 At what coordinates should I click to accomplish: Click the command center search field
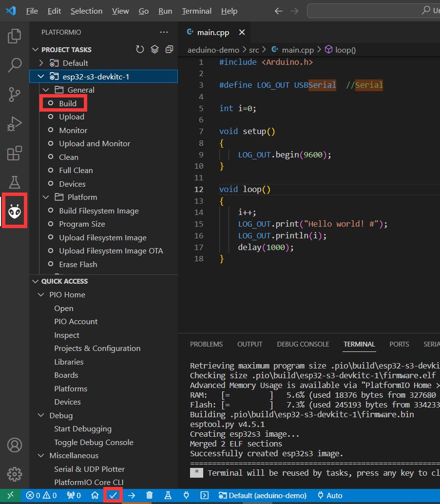click(373, 11)
